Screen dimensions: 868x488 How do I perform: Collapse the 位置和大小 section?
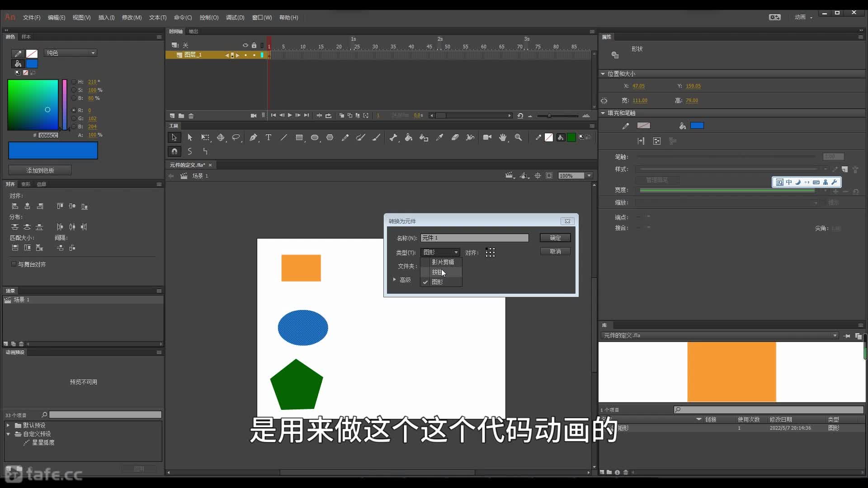pyautogui.click(x=603, y=74)
